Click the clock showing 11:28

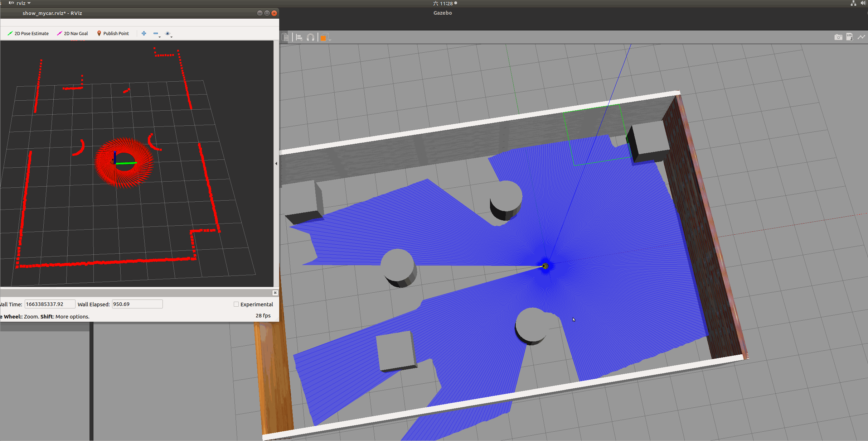(445, 3)
